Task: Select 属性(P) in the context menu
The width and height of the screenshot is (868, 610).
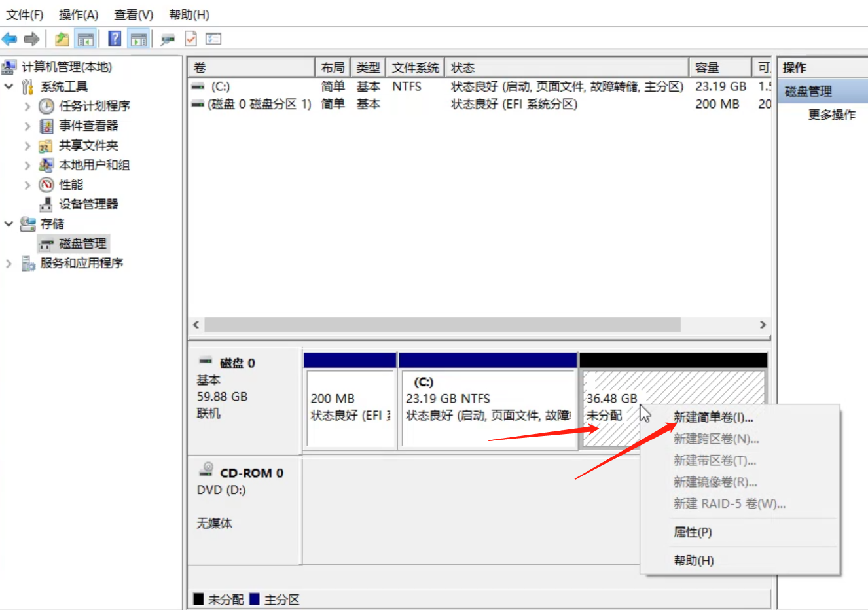Action: click(693, 532)
